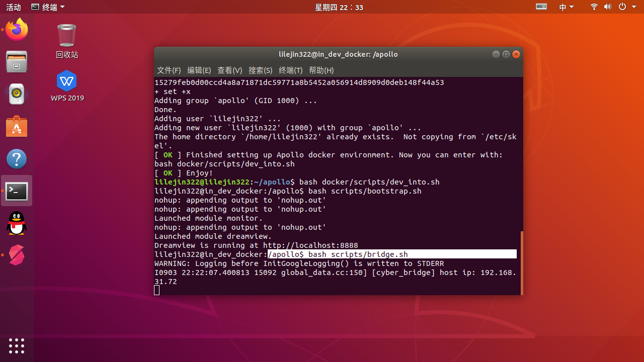Open the 终端 application menu in top bar
This screenshot has width=644, height=362.
click(48, 7)
